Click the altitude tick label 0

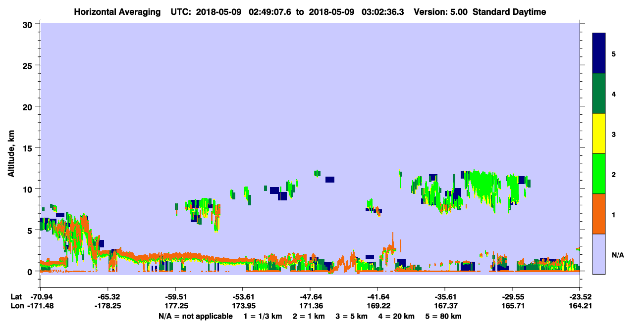point(31,272)
